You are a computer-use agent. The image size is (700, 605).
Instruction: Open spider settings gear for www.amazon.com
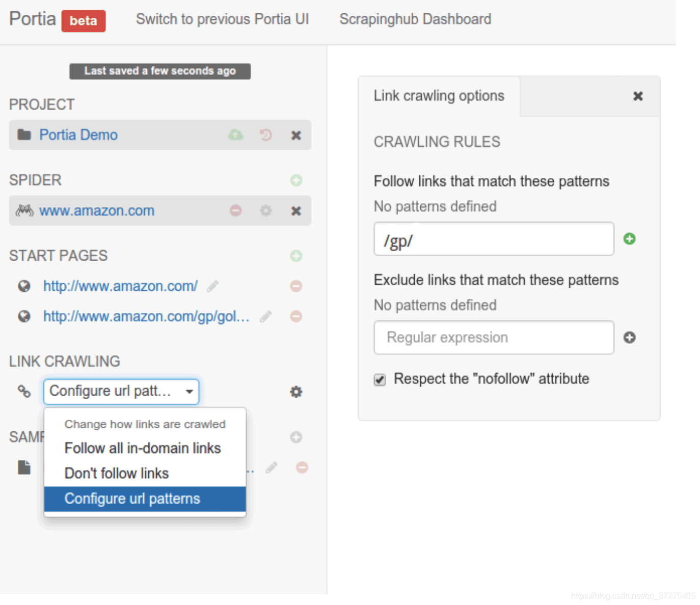click(265, 210)
